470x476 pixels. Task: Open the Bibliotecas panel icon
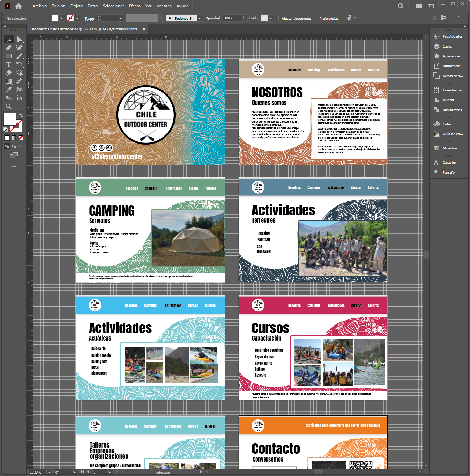click(x=436, y=66)
